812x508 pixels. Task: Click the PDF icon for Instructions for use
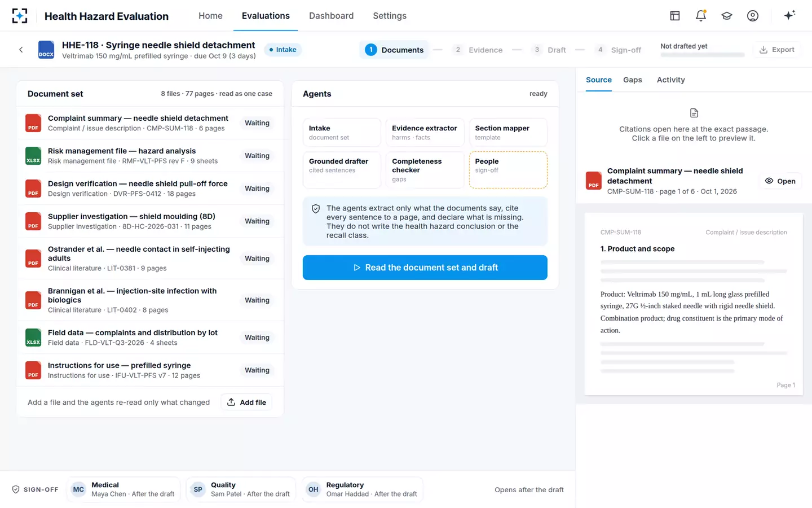[33, 370]
